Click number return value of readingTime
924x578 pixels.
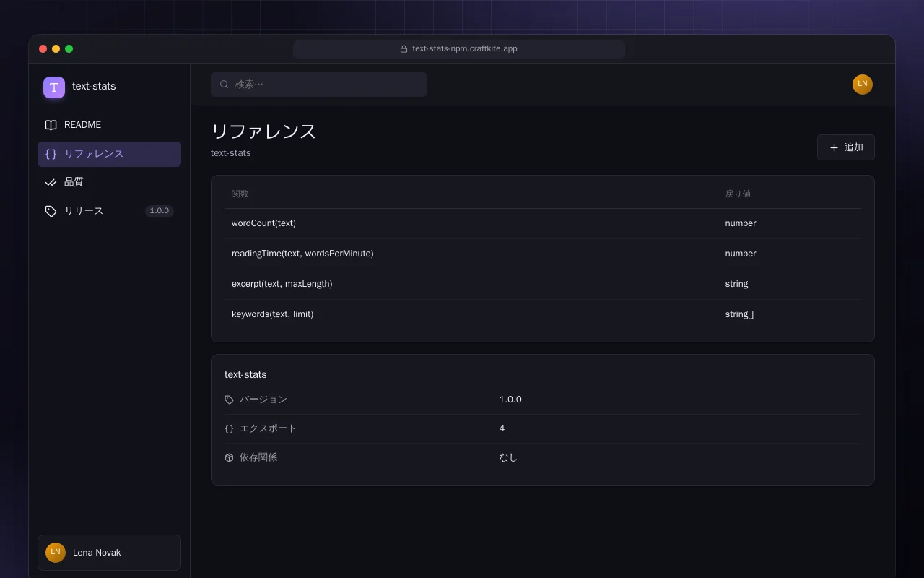741,254
